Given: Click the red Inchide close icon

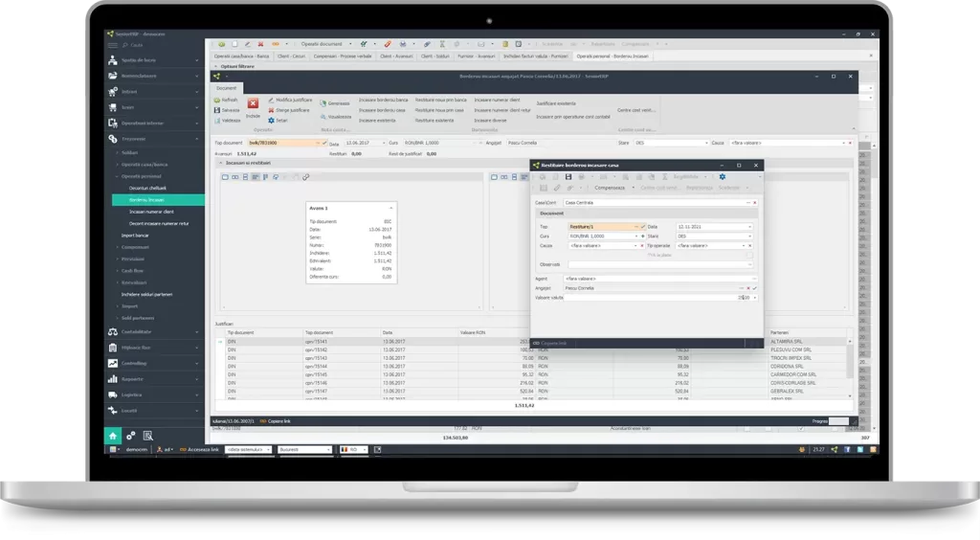Looking at the screenshot, I should (253, 103).
